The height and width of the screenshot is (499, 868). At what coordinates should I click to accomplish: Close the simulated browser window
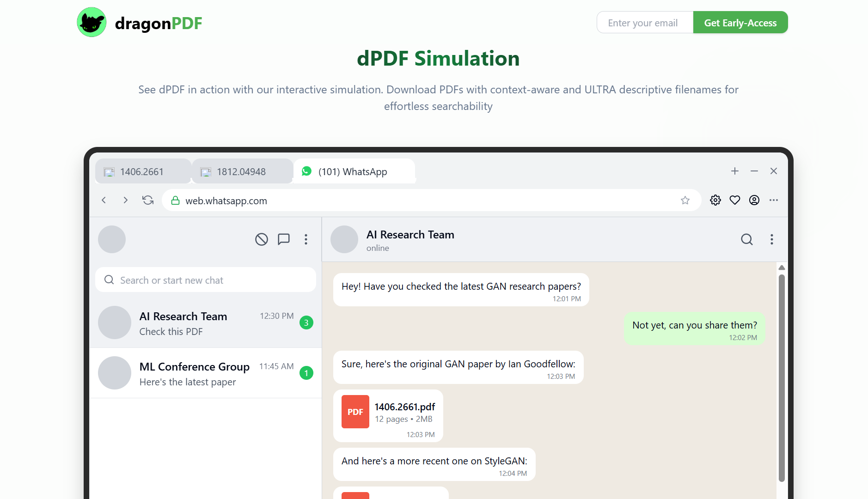[x=774, y=171]
